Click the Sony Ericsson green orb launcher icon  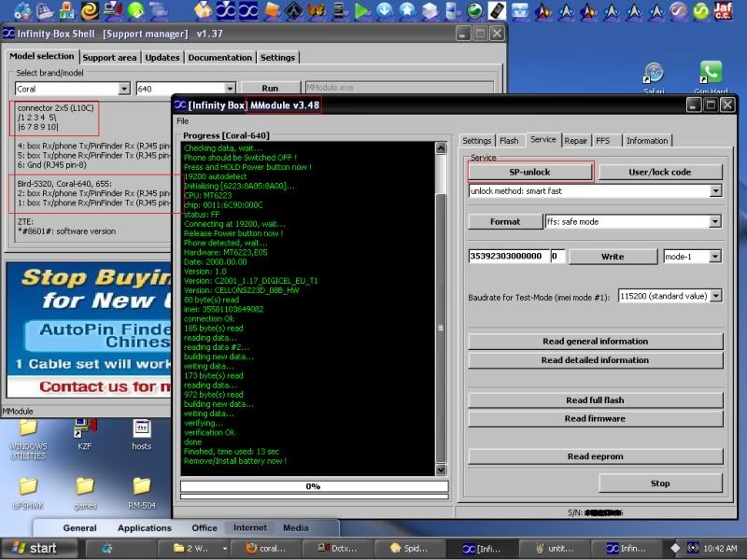tap(474, 11)
